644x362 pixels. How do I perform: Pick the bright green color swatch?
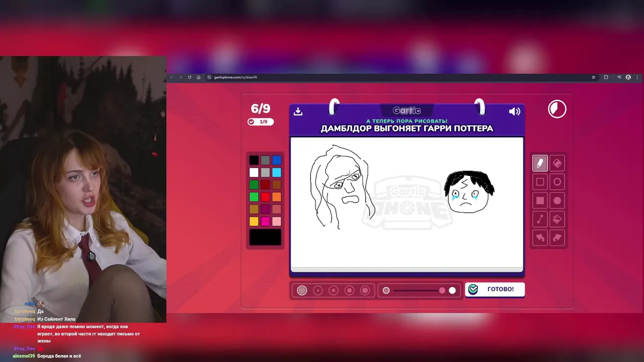coord(254,197)
